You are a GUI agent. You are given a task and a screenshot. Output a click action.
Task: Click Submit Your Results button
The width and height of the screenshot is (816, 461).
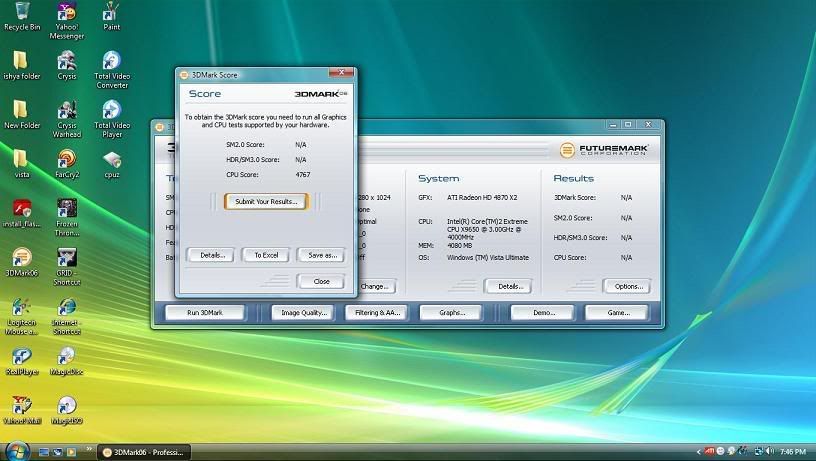click(x=266, y=201)
